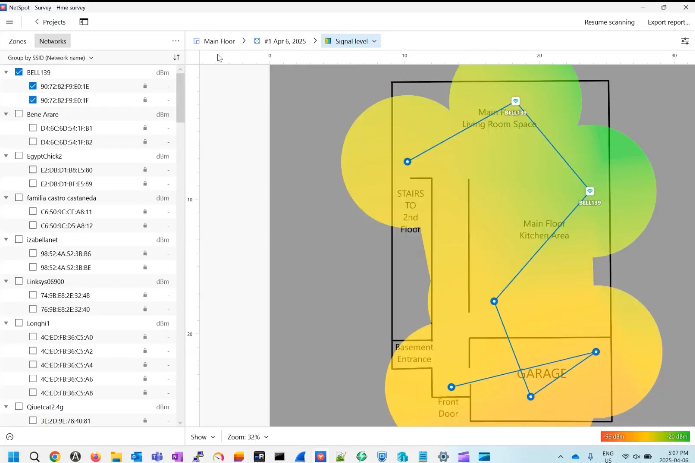
Task: Open the three-dots options in Networks panel
Action: [x=176, y=41]
